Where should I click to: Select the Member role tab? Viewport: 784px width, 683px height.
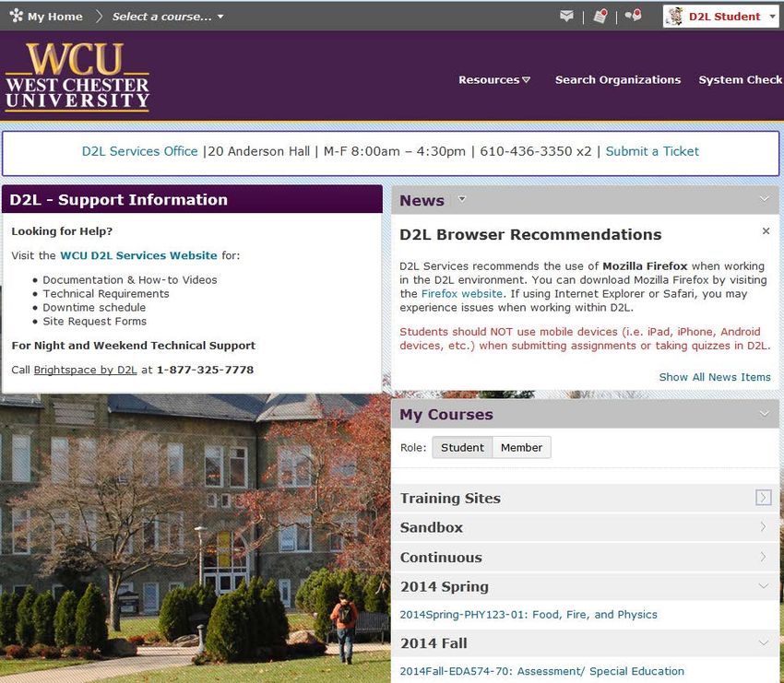(521, 447)
